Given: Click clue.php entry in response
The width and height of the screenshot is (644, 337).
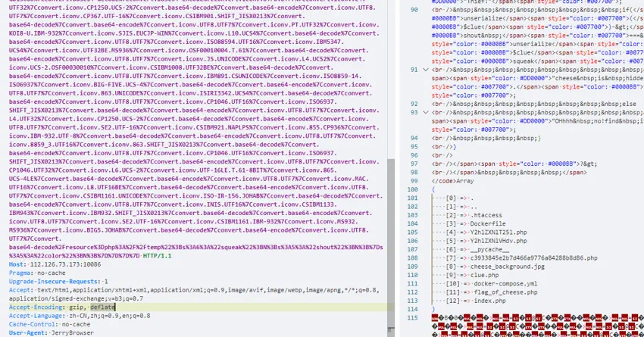Looking at the screenshot, I should pyautogui.click(x=484, y=275).
